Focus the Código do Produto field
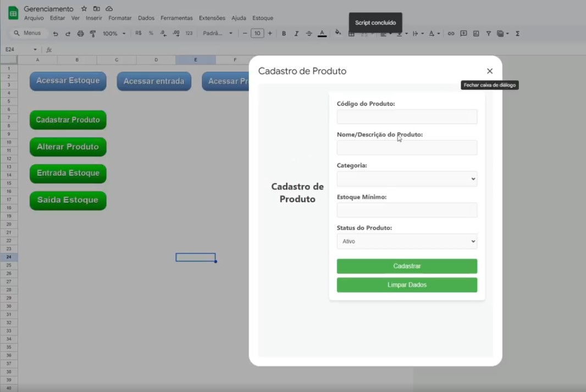586x392 pixels. 407,116
